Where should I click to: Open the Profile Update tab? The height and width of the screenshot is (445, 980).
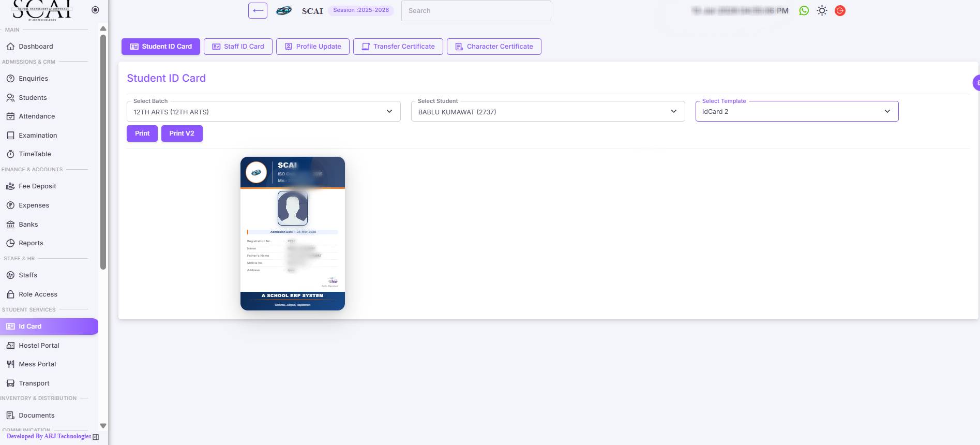[x=313, y=47]
